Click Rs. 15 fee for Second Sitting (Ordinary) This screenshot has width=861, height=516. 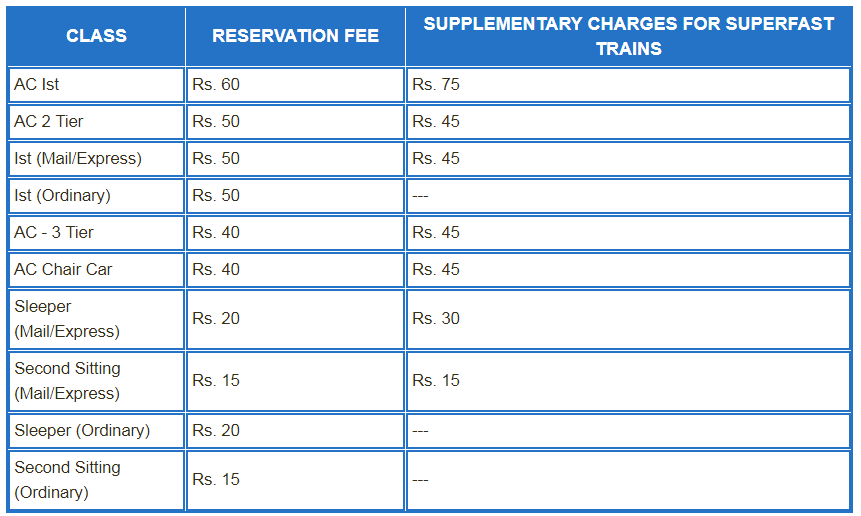(x=295, y=480)
